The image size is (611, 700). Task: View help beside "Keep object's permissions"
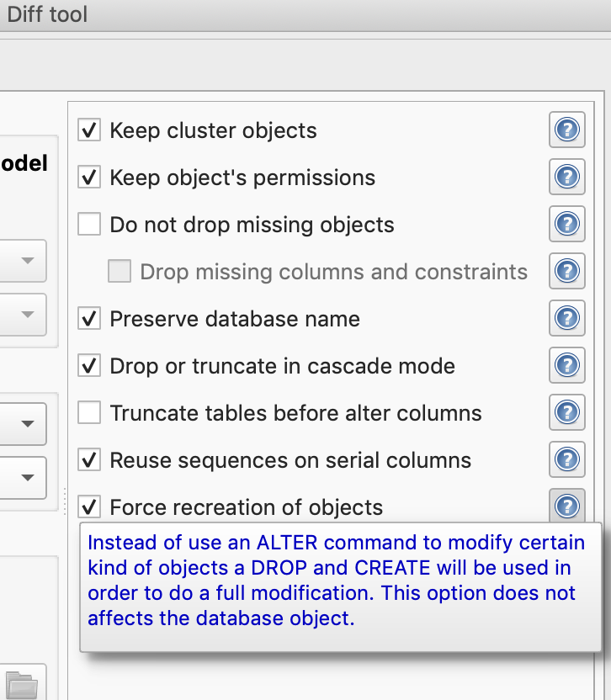point(566,178)
